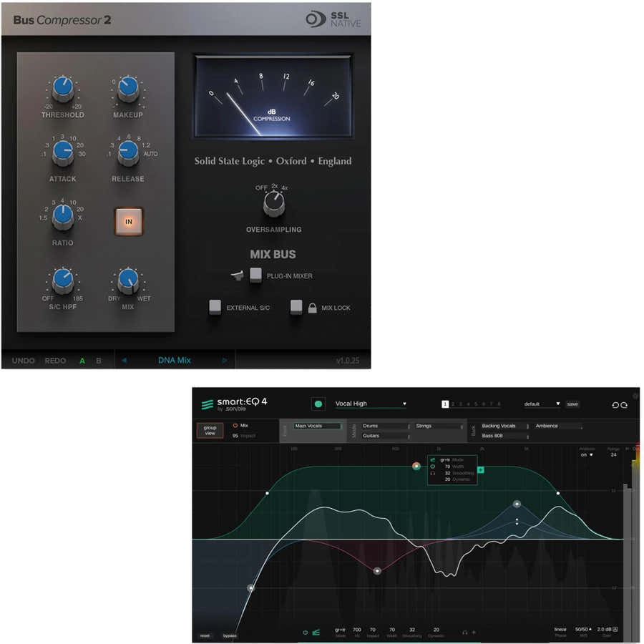Screen dimensions: 644x644
Task: Click the dry/wet Mix knob
Action: coord(128,281)
